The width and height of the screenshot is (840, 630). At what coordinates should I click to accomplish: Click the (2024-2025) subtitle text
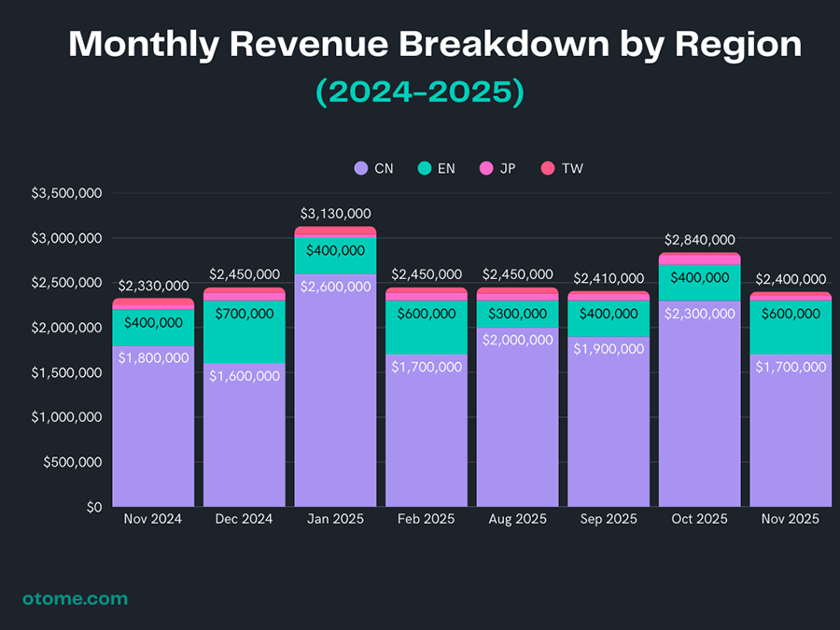coord(419,91)
